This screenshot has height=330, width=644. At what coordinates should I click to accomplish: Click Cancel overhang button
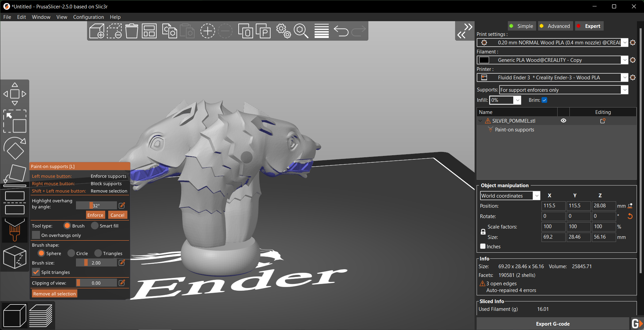click(117, 215)
